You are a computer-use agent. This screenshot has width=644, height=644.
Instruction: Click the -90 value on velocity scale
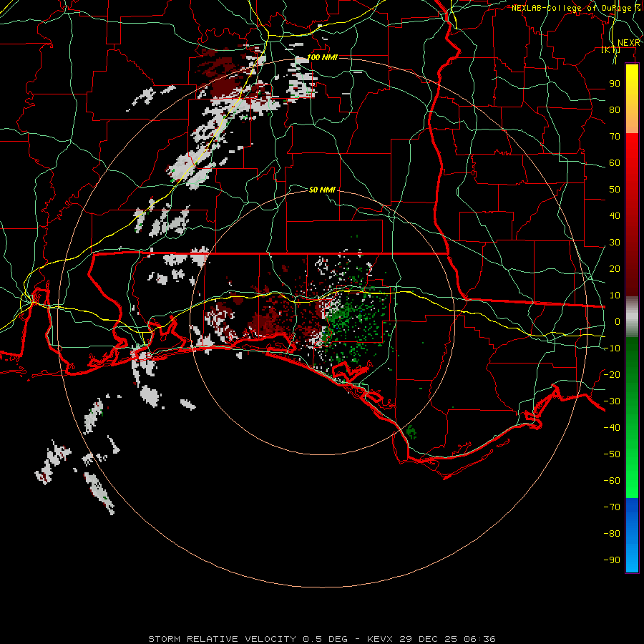click(x=612, y=560)
